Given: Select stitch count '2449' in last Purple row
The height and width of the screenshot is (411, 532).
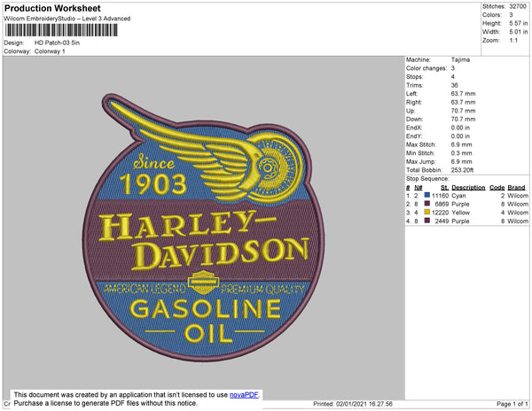Looking at the screenshot, I should 442,221.
